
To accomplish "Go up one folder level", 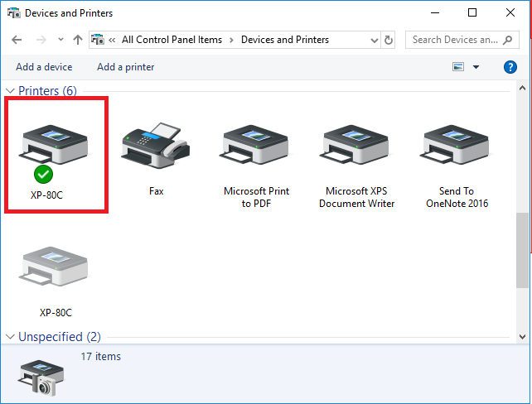I will pyautogui.click(x=78, y=40).
